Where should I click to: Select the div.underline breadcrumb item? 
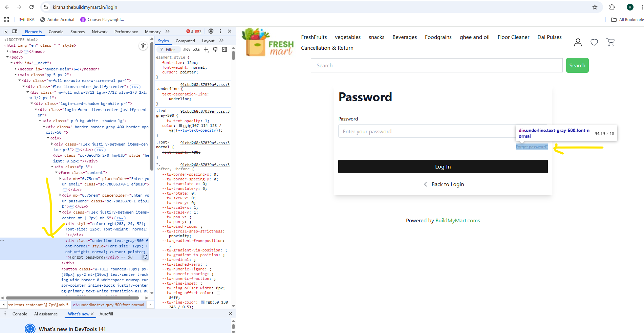point(109,305)
